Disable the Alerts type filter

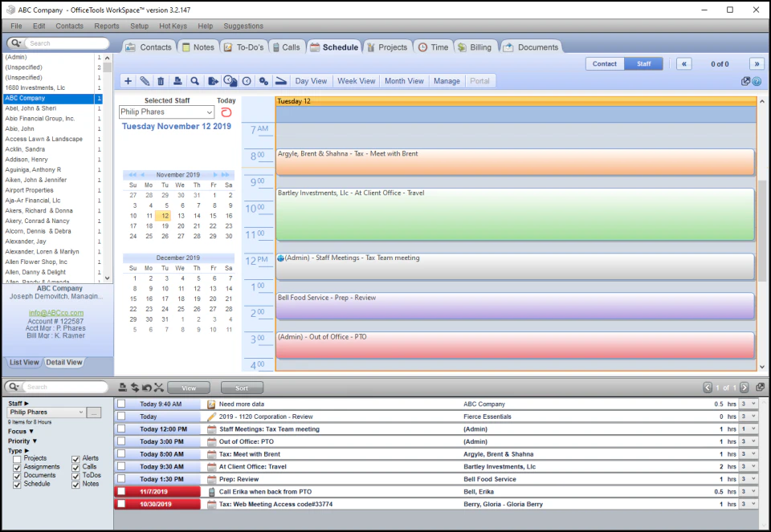(77, 458)
